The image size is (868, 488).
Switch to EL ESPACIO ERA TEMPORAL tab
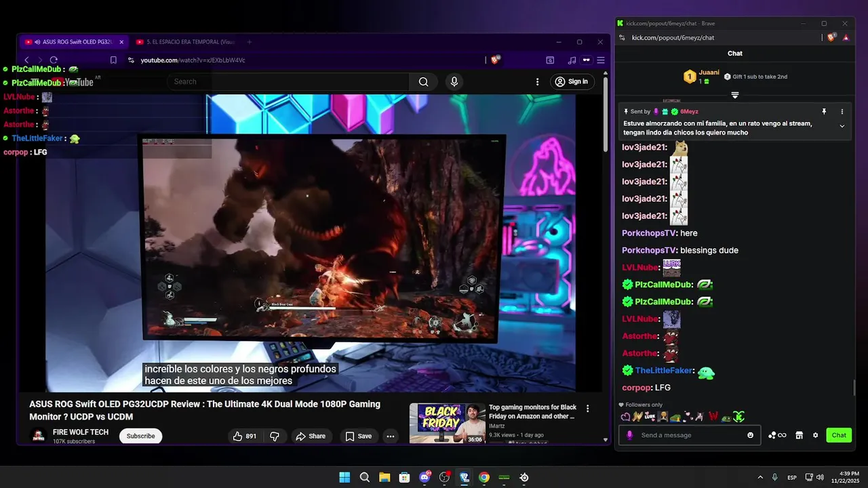(x=184, y=42)
